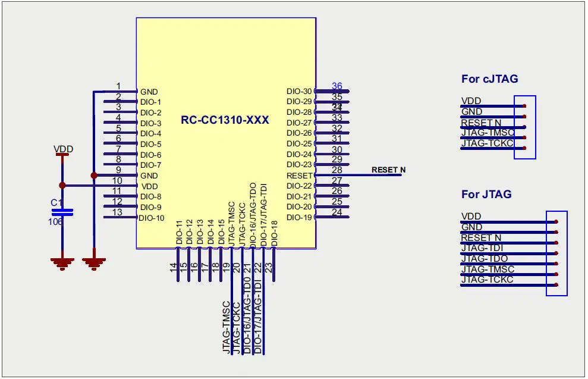Click the RESET pin name inside the module

[x=299, y=176]
